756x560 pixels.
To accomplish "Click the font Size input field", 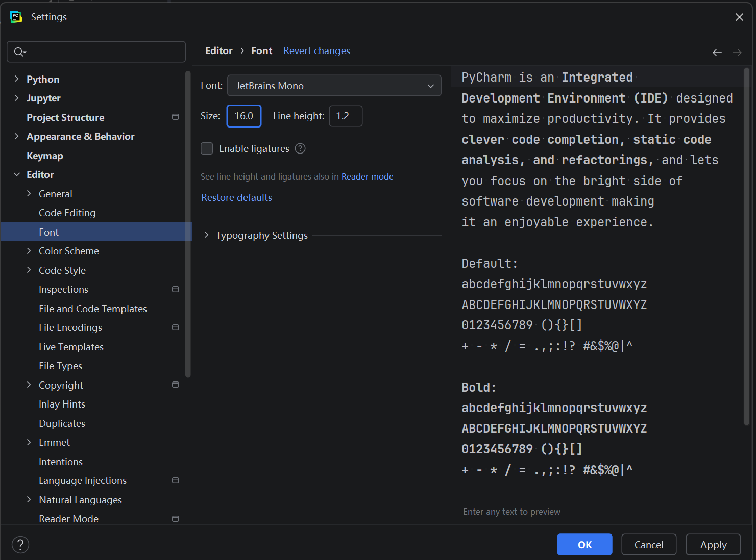I will [244, 116].
